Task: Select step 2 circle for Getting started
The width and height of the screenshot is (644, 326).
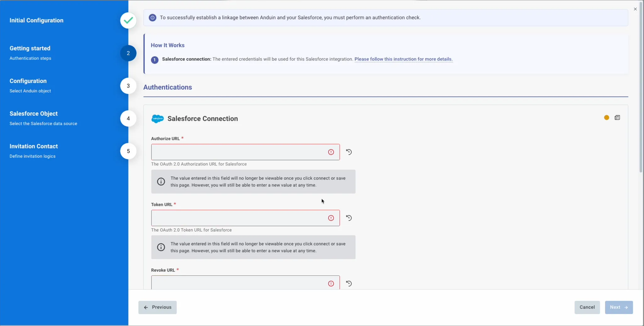Action: tap(128, 53)
